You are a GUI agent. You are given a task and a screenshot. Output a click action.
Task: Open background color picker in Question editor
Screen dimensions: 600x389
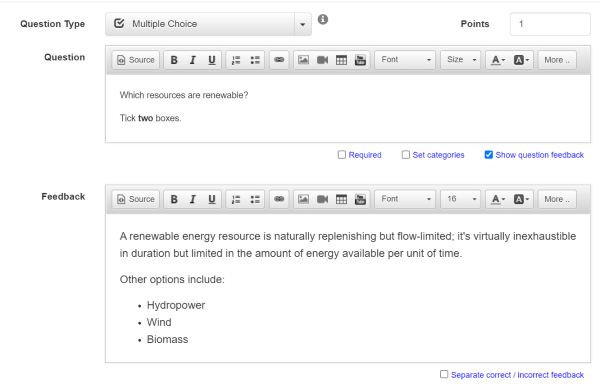coord(521,60)
